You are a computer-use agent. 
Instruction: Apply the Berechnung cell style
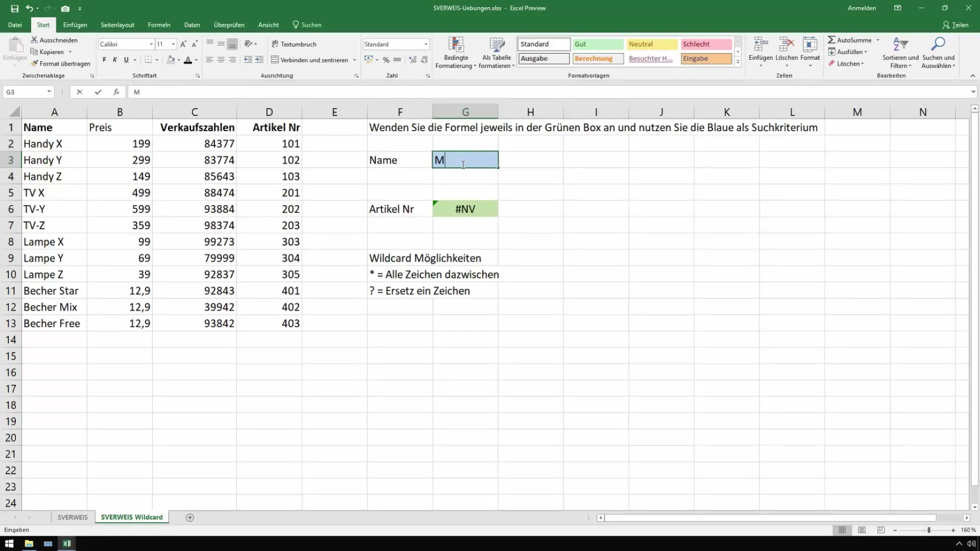(598, 59)
